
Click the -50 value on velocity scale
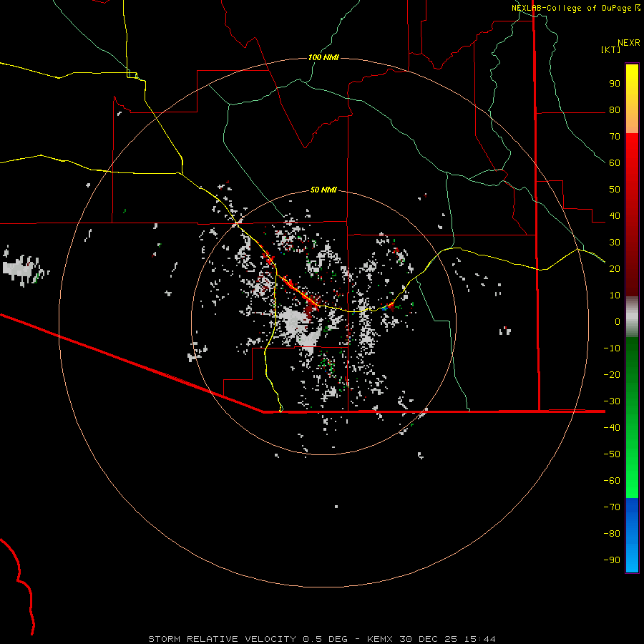click(x=612, y=454)
